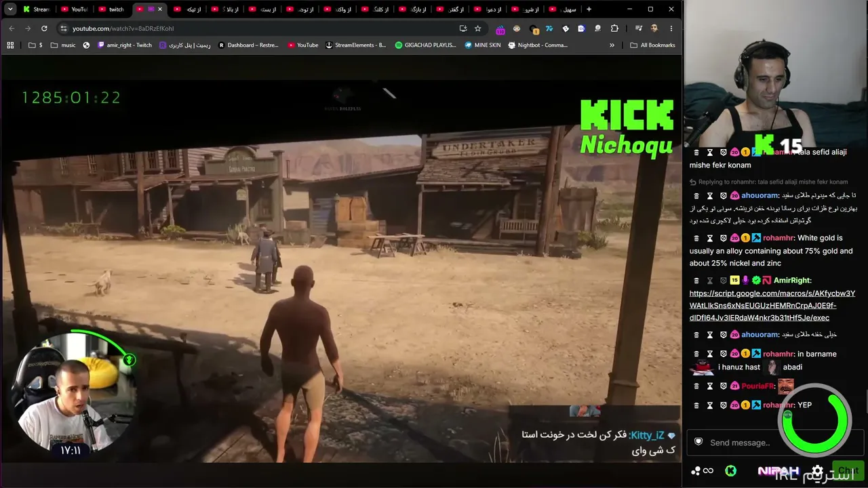
Task: Open the GIGACHAD PLAYLIST bookmark
Action: click(426, 45)
